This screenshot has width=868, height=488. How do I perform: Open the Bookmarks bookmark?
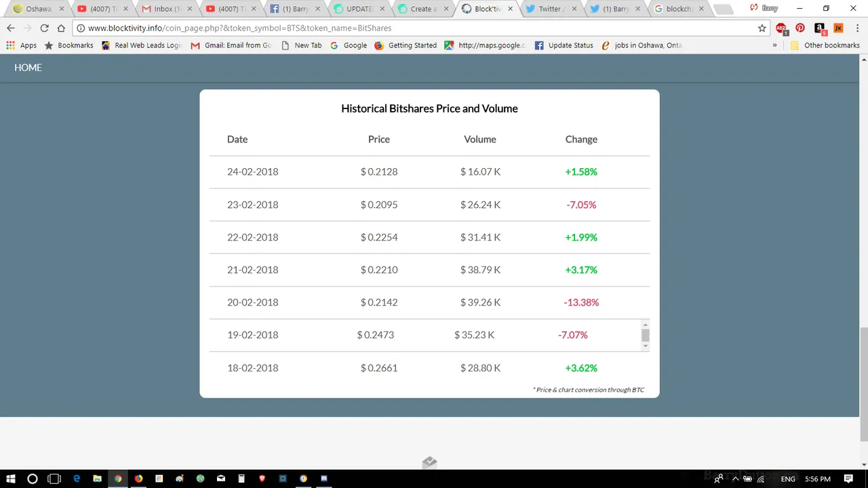pyautogui.click(x=68, y=45)
